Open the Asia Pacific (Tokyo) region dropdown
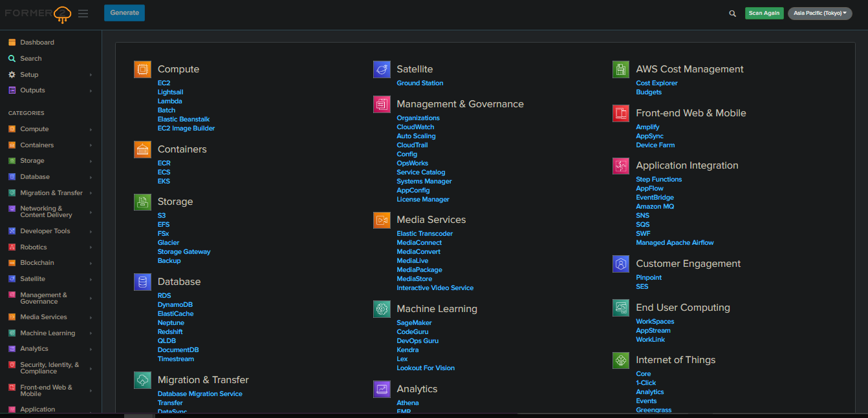This screenshot has height=418, width=868. [x=819, y=14]
